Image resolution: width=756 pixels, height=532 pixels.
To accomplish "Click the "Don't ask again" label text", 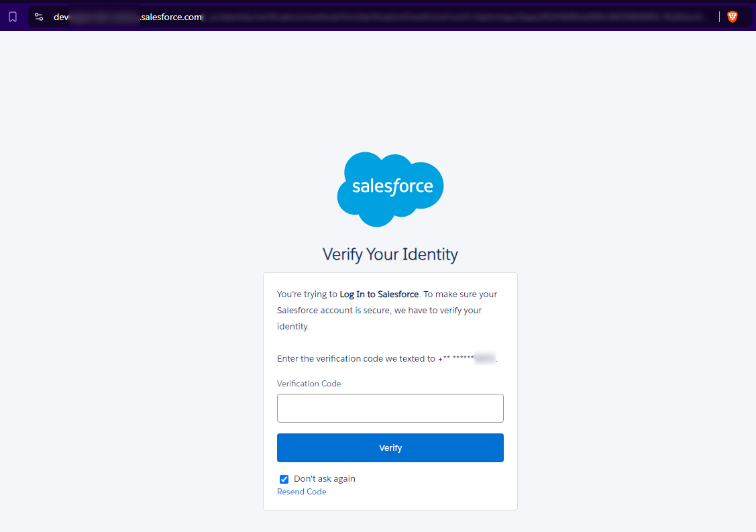I will [325, 479].
